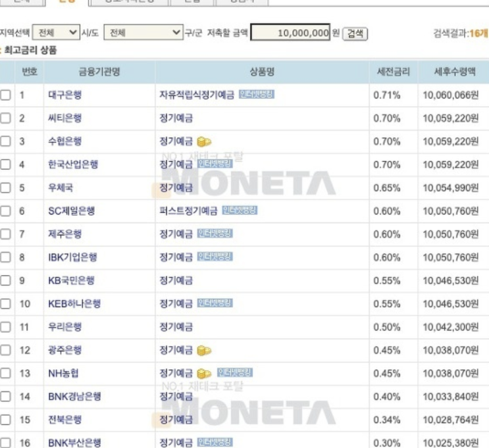Check the 한국산업은행 row checkbox
The height and width of the screenshot is (448, 489).
point(5,164)
